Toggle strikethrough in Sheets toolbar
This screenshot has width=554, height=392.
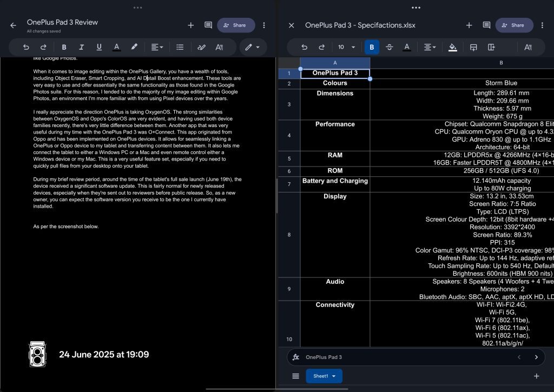click(x=389, y=47)
